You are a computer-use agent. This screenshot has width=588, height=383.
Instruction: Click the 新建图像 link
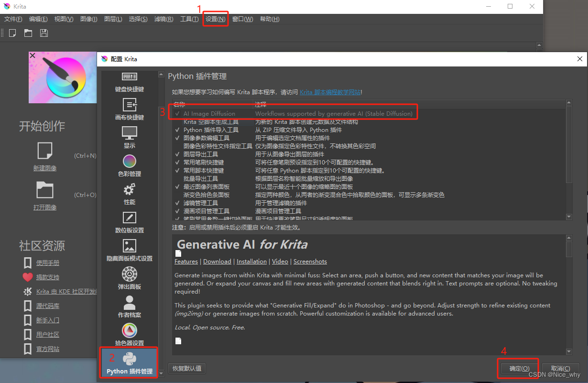point(45,168)
